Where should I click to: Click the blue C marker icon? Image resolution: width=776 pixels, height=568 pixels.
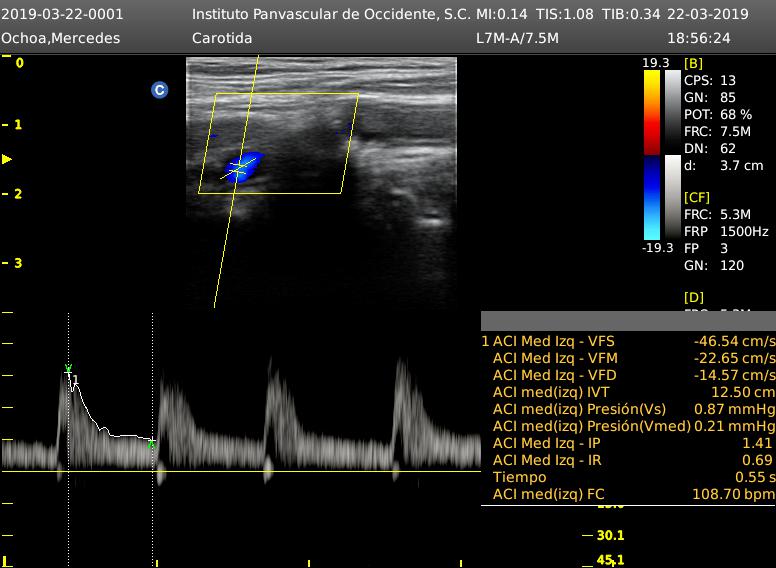[x=159, y=90]
